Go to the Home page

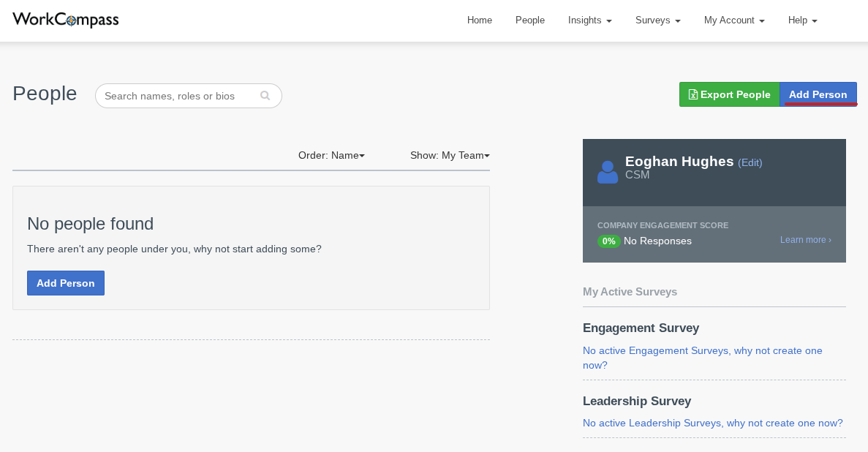click(x=480, y=20)
